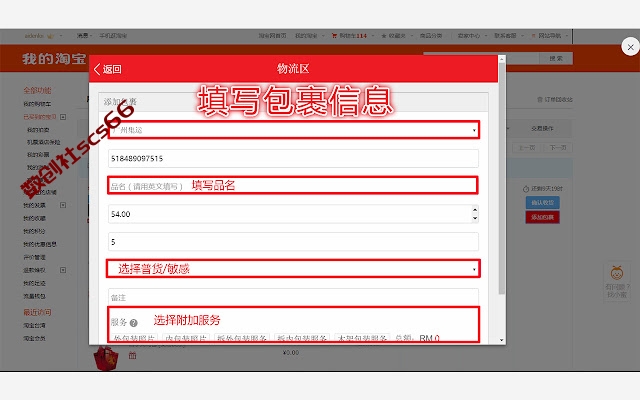The width and height of the screenshot is (640, 400).
Task: Select 已买到的宝贝 in the sidebar
Action: (40, 117)
